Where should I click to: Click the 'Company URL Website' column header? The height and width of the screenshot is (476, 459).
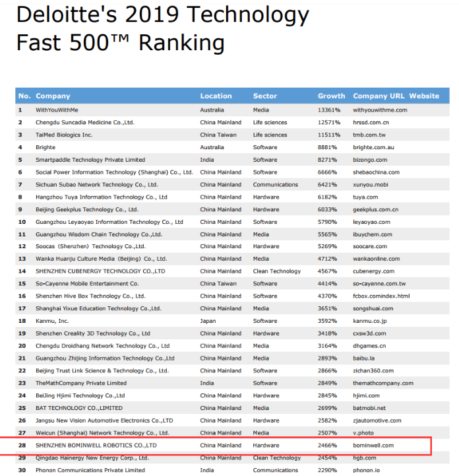(x=396, y=96)
